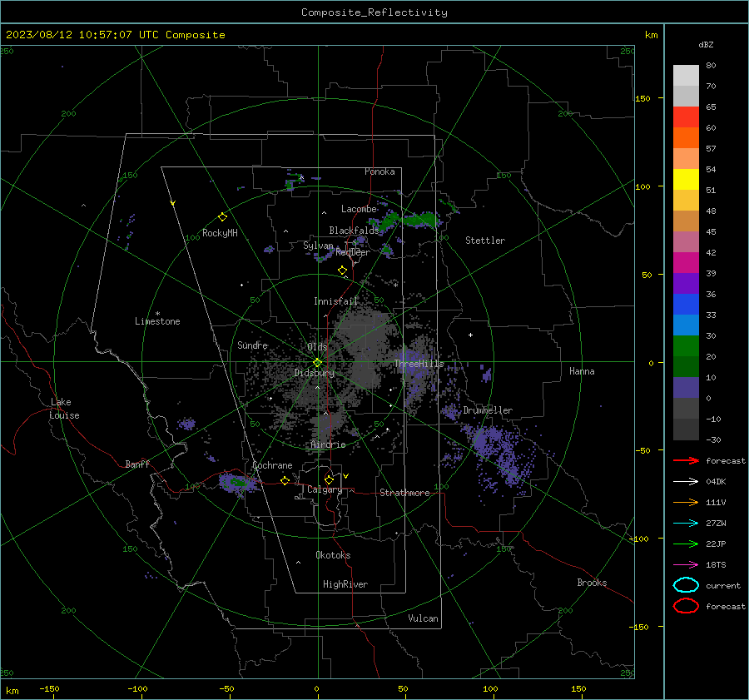Click the Airdrie label

point(328,444)
